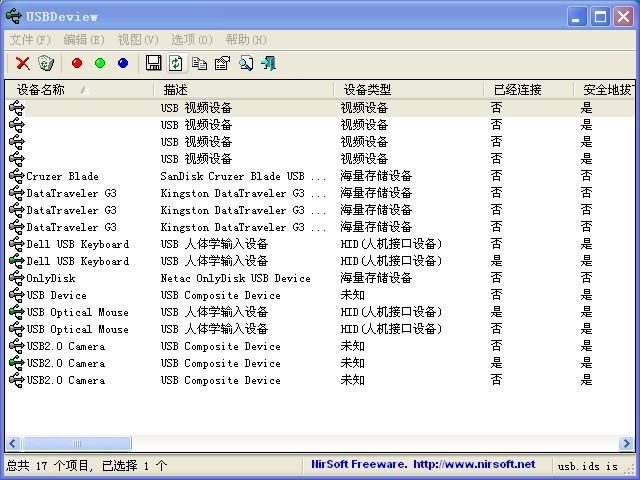Open the 文件(F) menu
The image size is (640, 480).
tap(30, 40)
